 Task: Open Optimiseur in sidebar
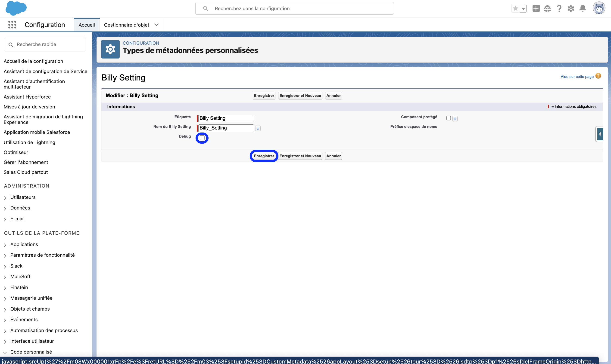(x=16, y=152)
